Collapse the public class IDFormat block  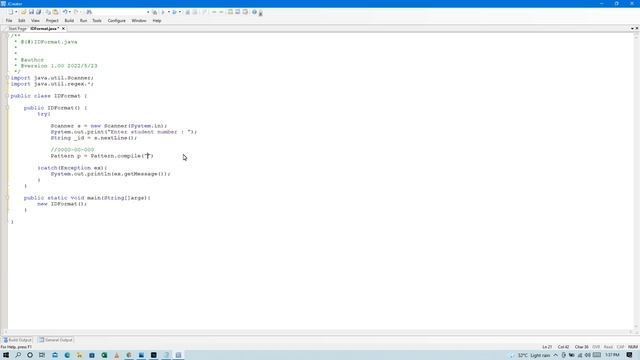coord(7,96)
